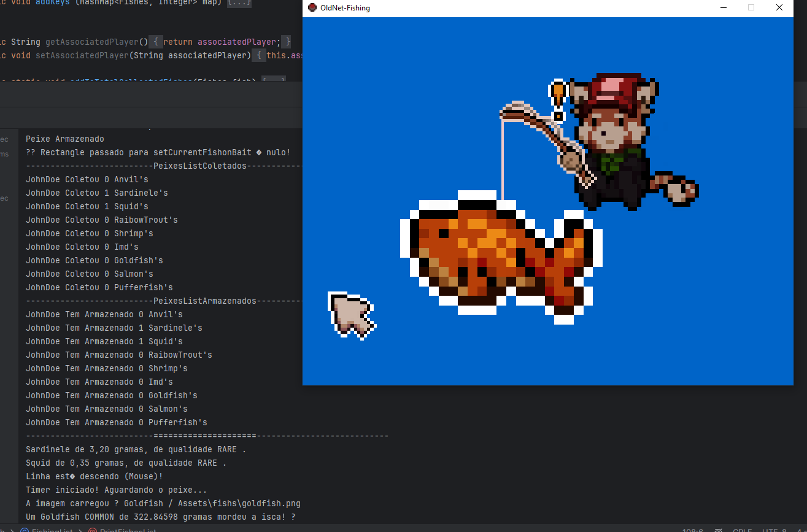
Task: Click 'Peixe Armazenado' console line
Action: pos(65,139)
